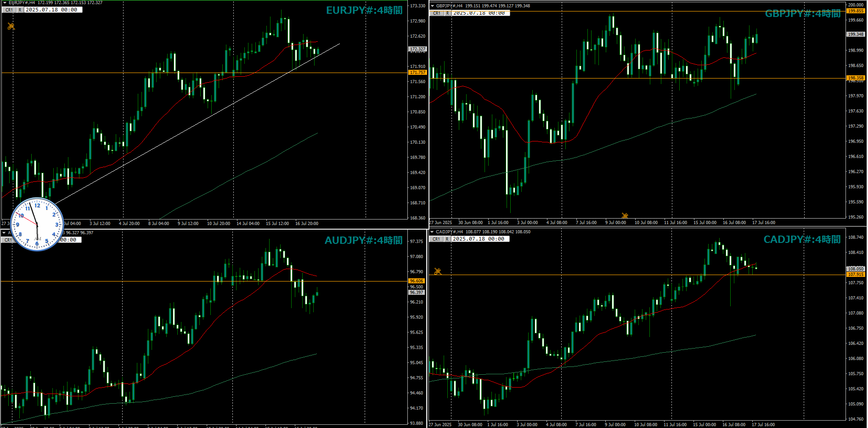Open the AUDJPY chart header dropdown triangle
This screenshot has height=428, width=868.
[x=4, y=232]
